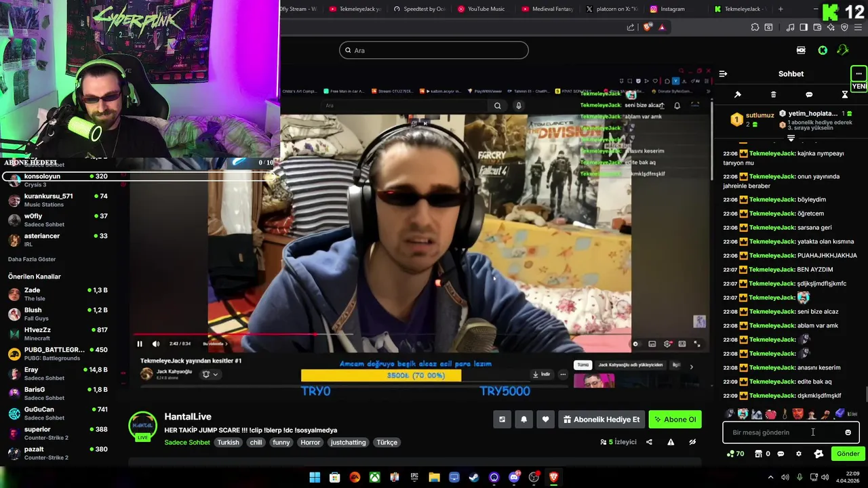This screenshot has width=868, height=488.
Task: Click the hourglass slow-mode icon in chat
Action: point(845,95)
